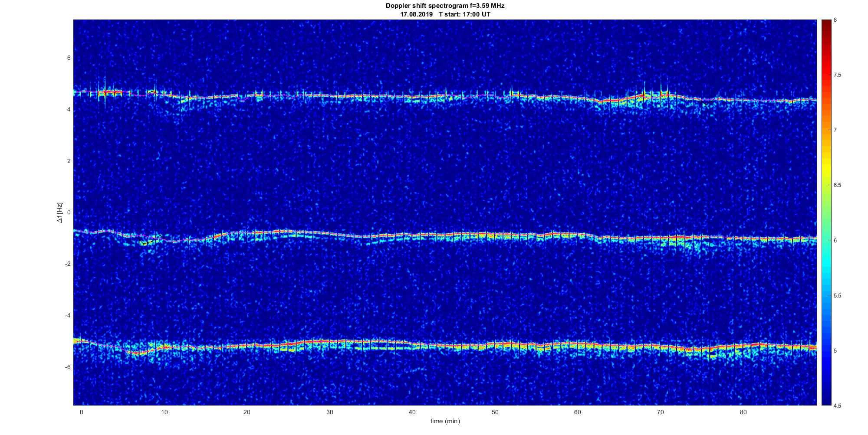This screenshot has height=435, width=868.
Task: Click the y-axis tick label '4'
Action: pos(69,110)
